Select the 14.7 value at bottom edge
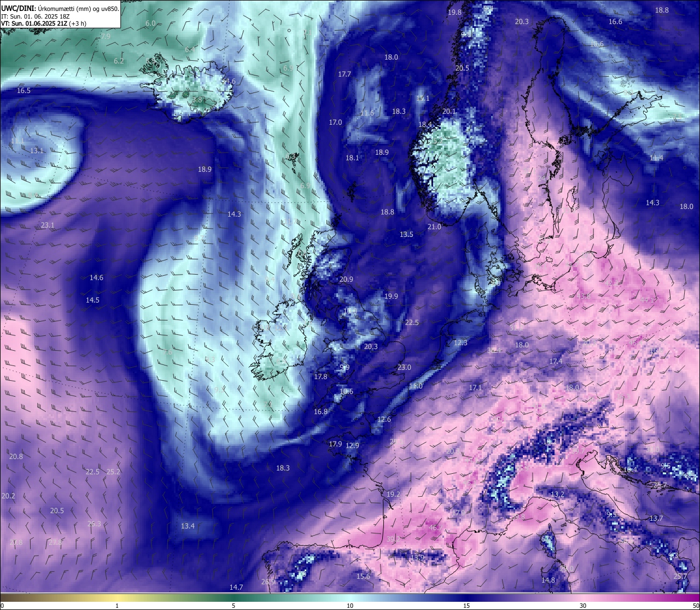 pos(236,588)
